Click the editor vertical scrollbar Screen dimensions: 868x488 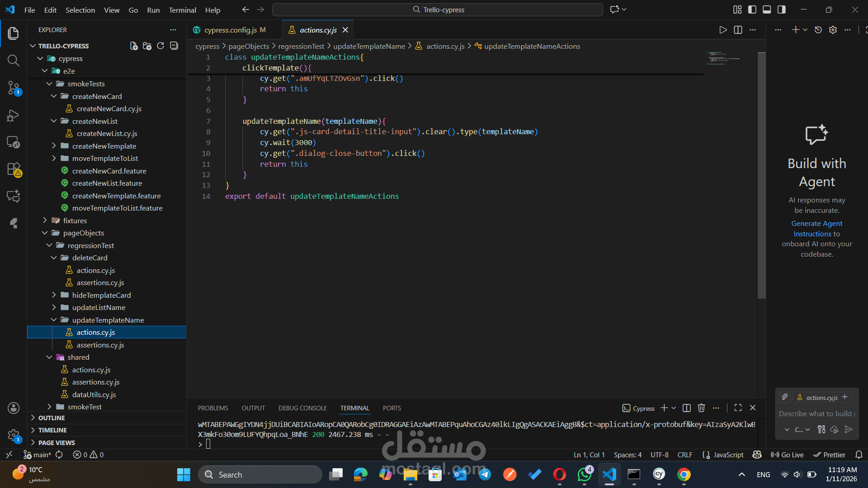[762, 176]
